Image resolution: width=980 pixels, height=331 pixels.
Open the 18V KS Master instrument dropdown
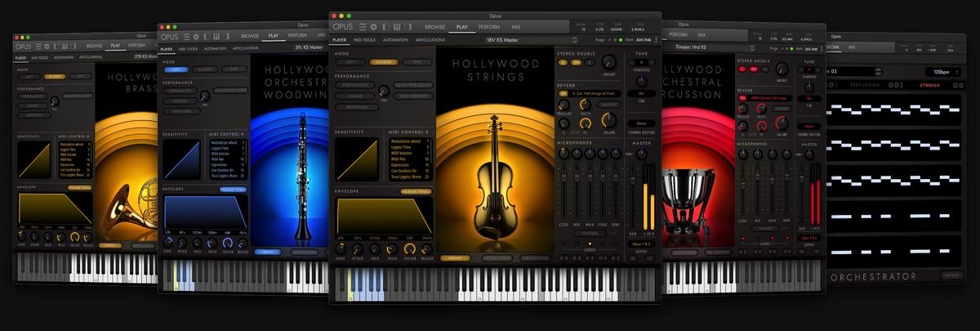click(x=574, y=39)
